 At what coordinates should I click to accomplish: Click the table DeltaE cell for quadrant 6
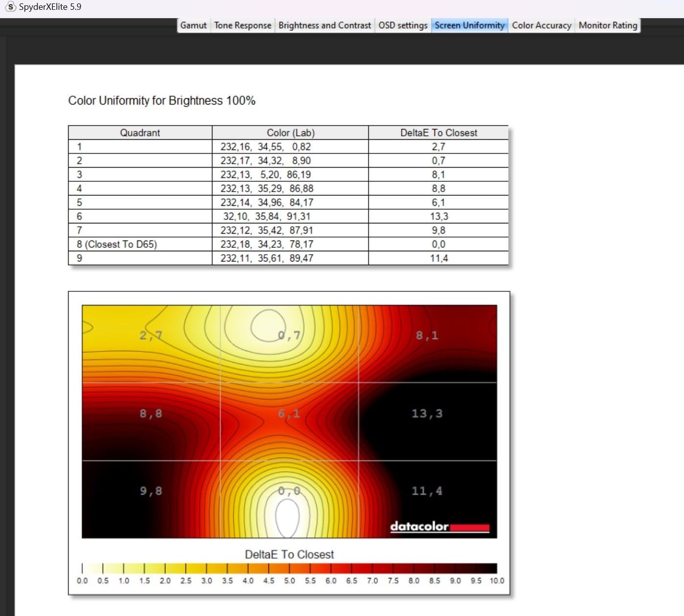pyautogui.click(x=439, y=216)
